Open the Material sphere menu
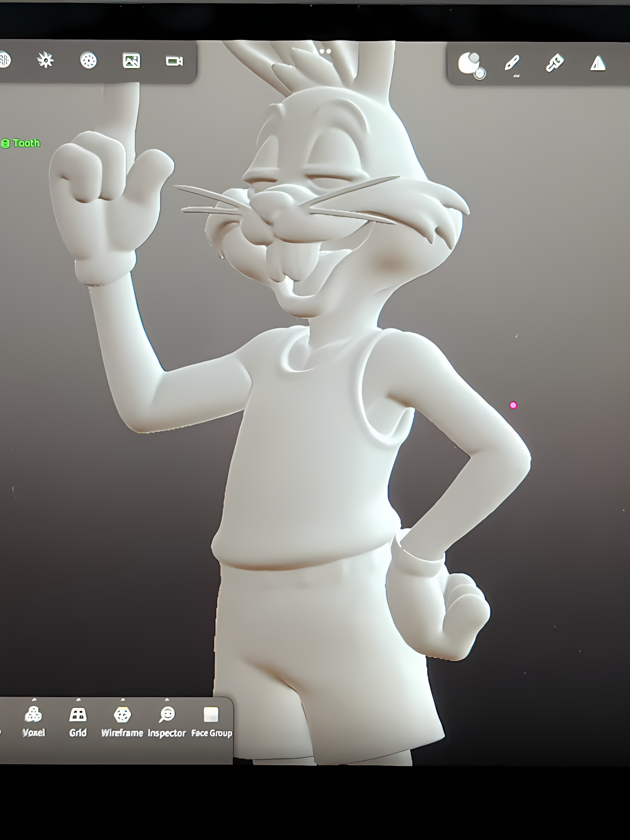Image resolution: width=630 pixels, height=840 pixels. pos(471,65)
